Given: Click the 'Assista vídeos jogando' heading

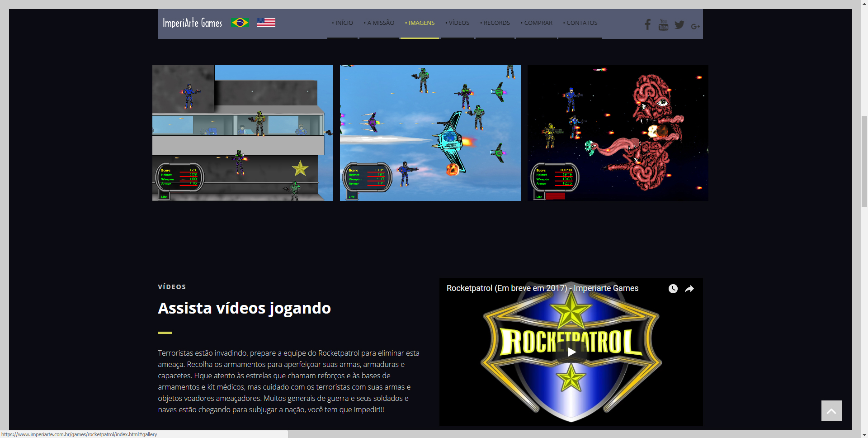Looking at the screenshot, I should click(245, 308).
